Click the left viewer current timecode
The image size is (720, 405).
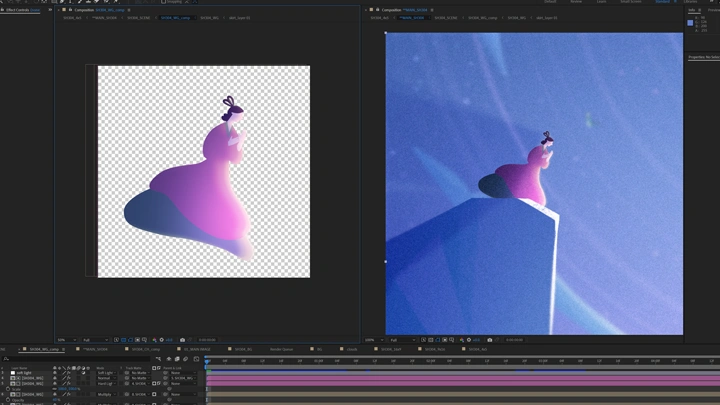(205, 340)
